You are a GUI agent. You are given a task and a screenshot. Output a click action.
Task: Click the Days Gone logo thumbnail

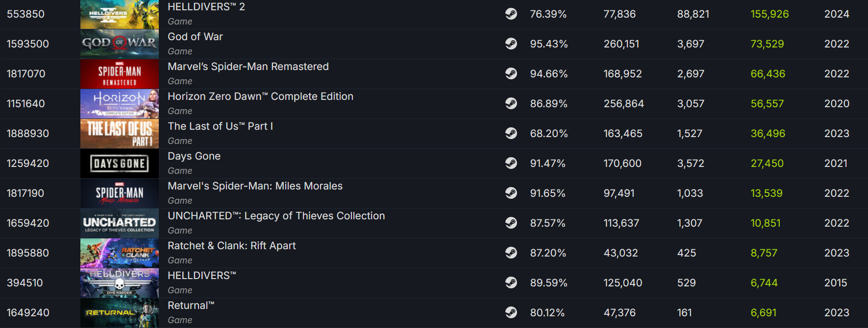click(x=120, y=164)
